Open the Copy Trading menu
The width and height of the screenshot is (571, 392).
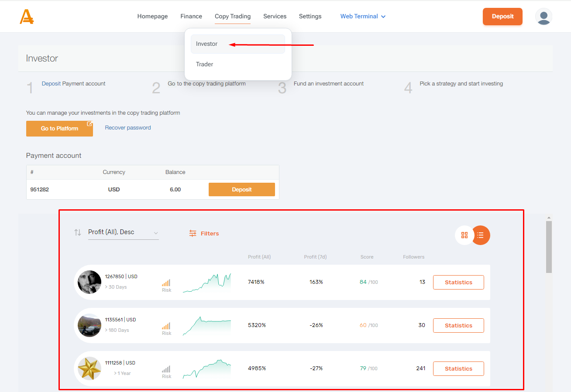pyautogui.click(x=233, y=17)
